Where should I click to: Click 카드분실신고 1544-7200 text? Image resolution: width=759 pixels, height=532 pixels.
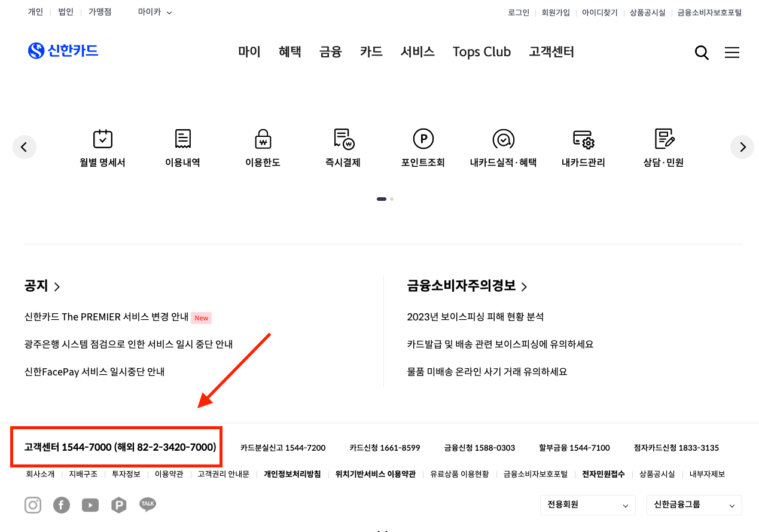[283, 448]
